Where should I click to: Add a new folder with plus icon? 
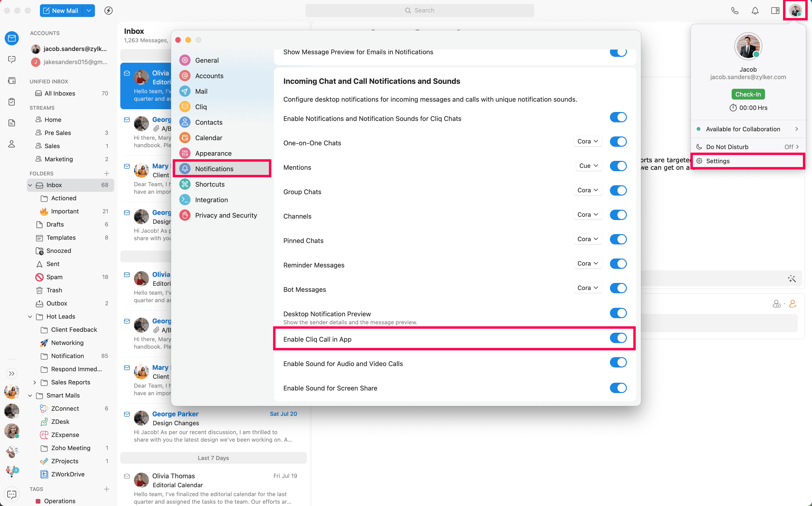point(106,173)
